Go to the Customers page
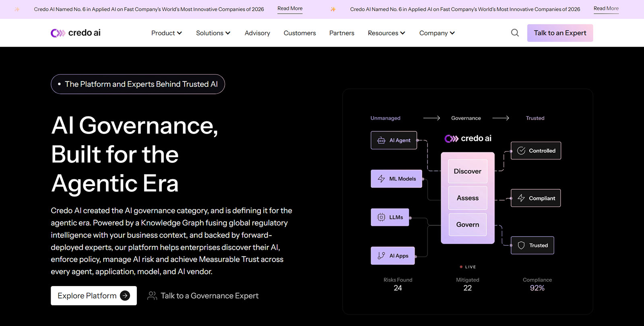 tap(300, 33)
